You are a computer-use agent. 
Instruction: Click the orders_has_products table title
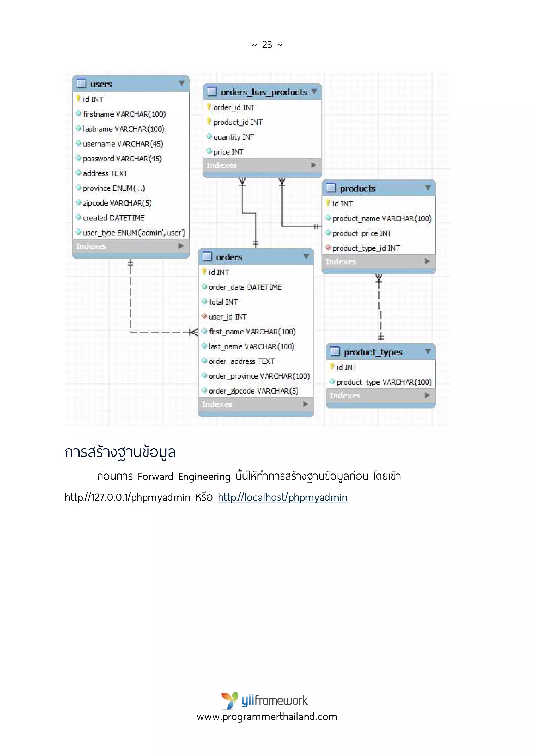(x=264, y=92)
